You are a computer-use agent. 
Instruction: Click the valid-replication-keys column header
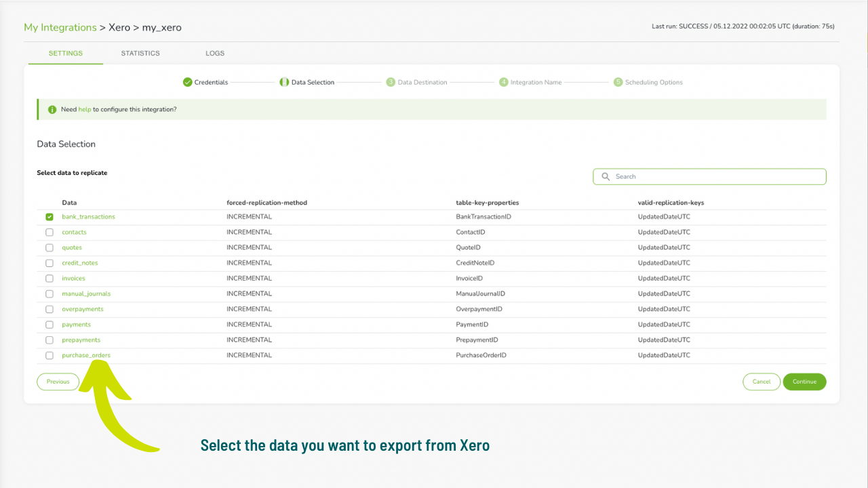671,203
